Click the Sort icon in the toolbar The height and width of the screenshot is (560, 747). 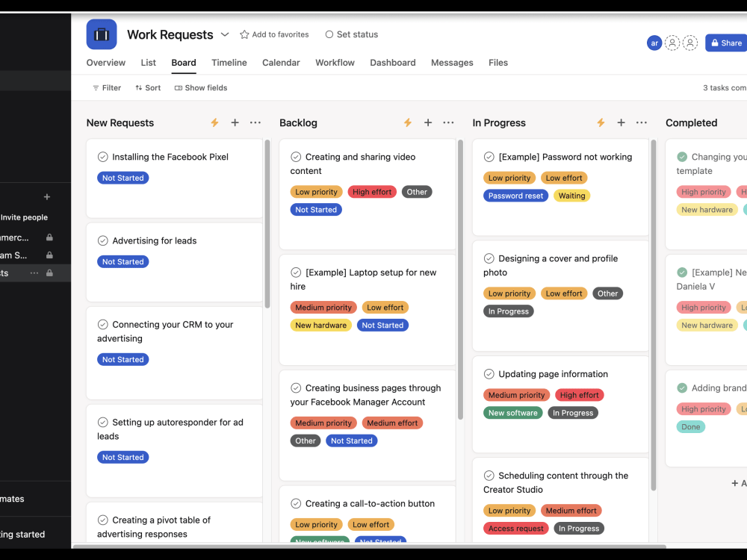point(137,87)
